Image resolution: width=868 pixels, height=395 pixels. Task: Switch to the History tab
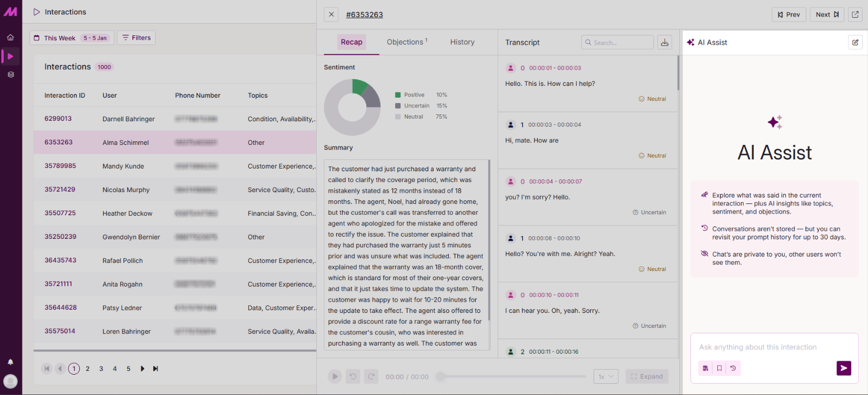click(x=462, y=42)
